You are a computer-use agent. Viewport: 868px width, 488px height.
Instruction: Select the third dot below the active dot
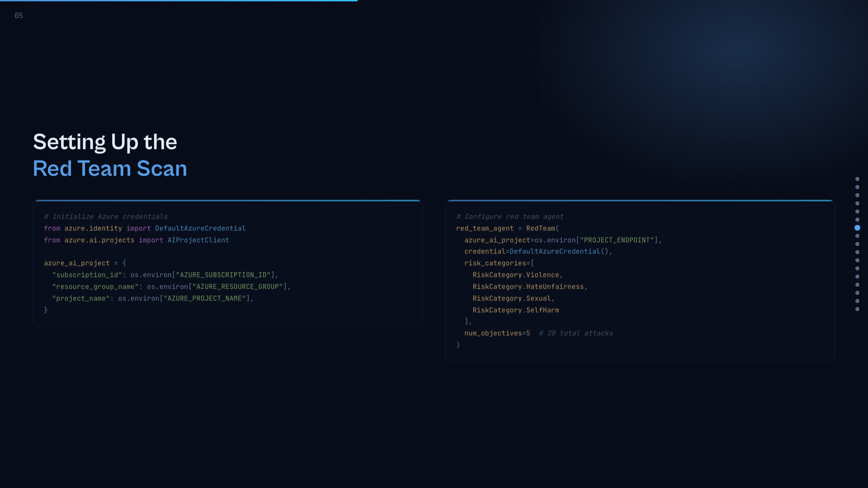coord(857,252)
